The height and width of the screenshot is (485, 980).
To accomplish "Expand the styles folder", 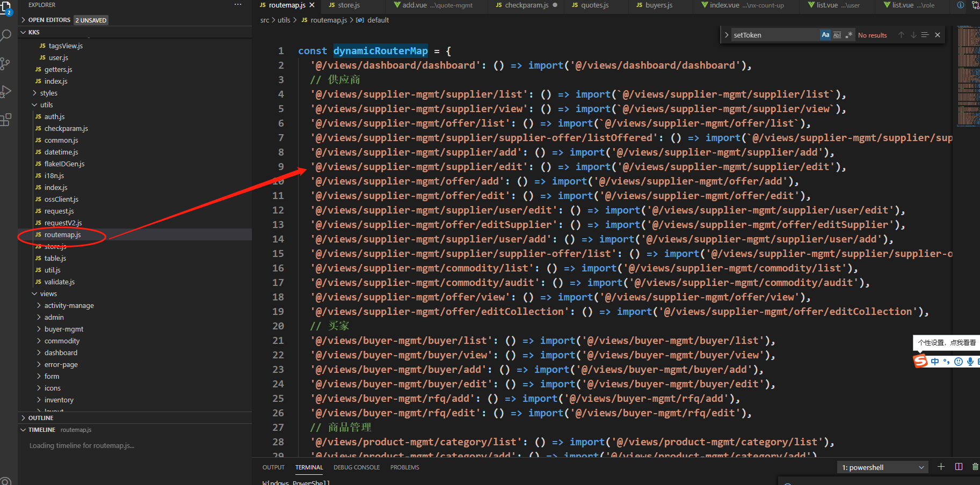I will [x=35, y=93].
